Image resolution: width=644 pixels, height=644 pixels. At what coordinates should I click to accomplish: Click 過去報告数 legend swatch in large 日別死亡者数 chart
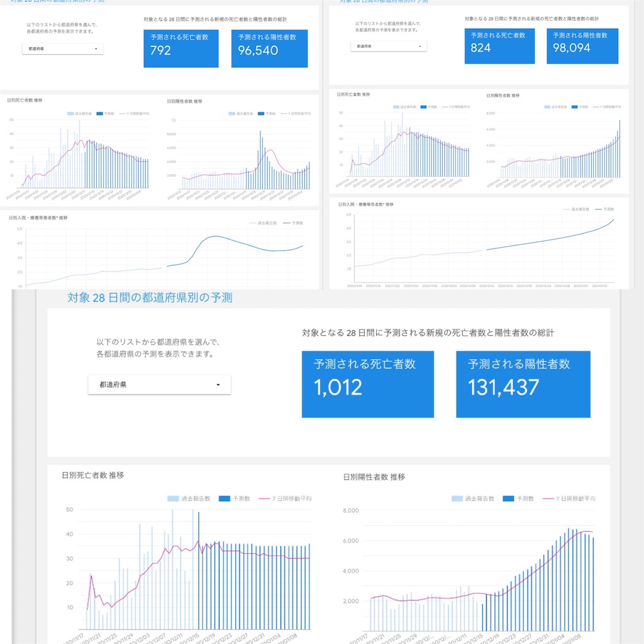coord(173,499)
